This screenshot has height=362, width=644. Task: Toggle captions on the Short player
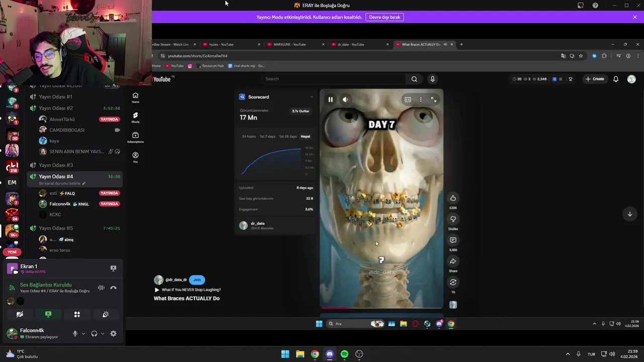click(x=408, y=100)
